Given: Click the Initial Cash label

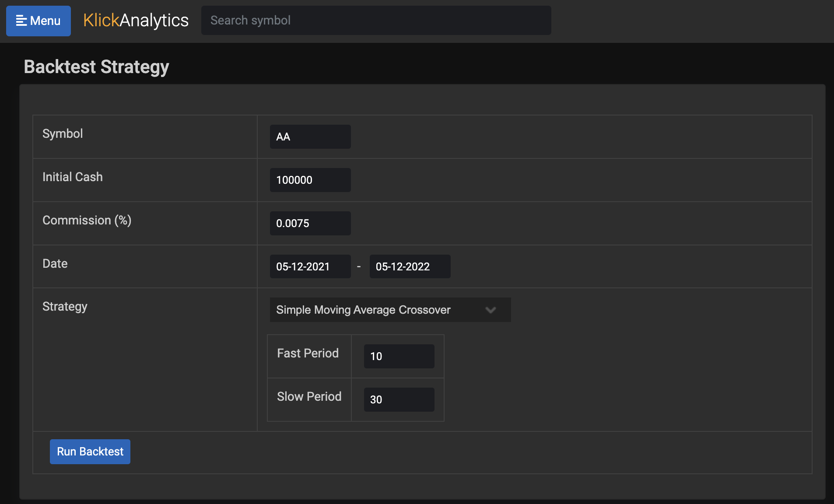Looking at the screenshot, I should 73,177.
